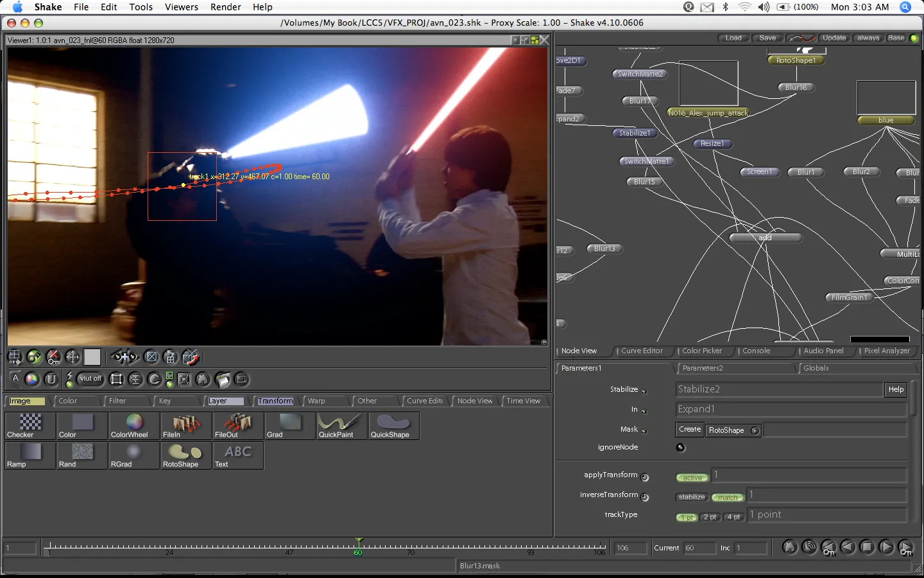Image resolution: width=924 pixels, height=578 pixels.
Task: Create a QuickPaint node
Action: tap(341, 425)
